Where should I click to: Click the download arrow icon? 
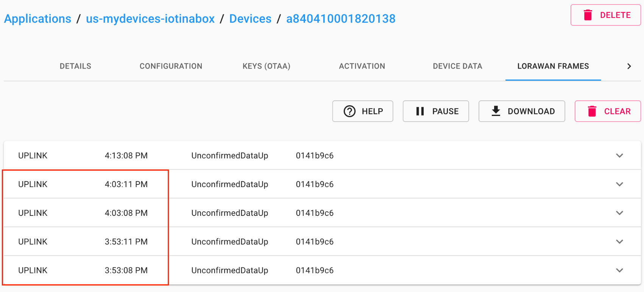tap(496, 111)
